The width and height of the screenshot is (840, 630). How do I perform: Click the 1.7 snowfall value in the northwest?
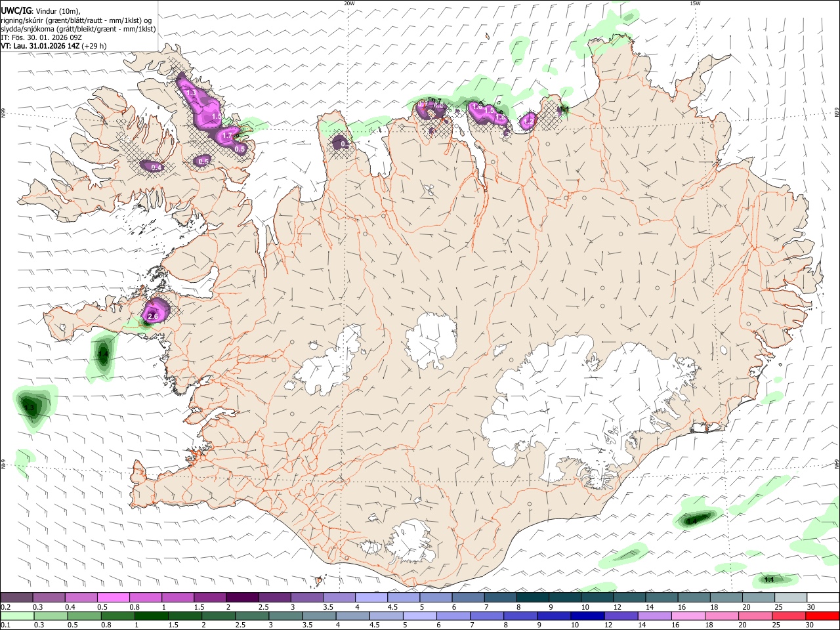[x=227, y=136]
